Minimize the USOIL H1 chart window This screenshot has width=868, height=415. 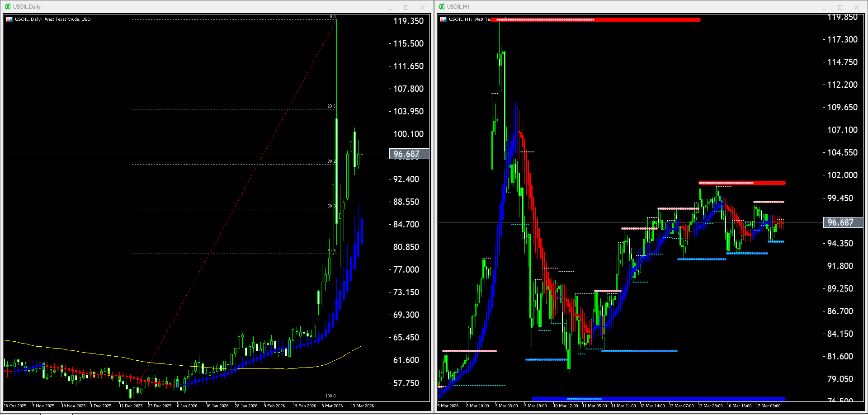(x=824, y=7)
